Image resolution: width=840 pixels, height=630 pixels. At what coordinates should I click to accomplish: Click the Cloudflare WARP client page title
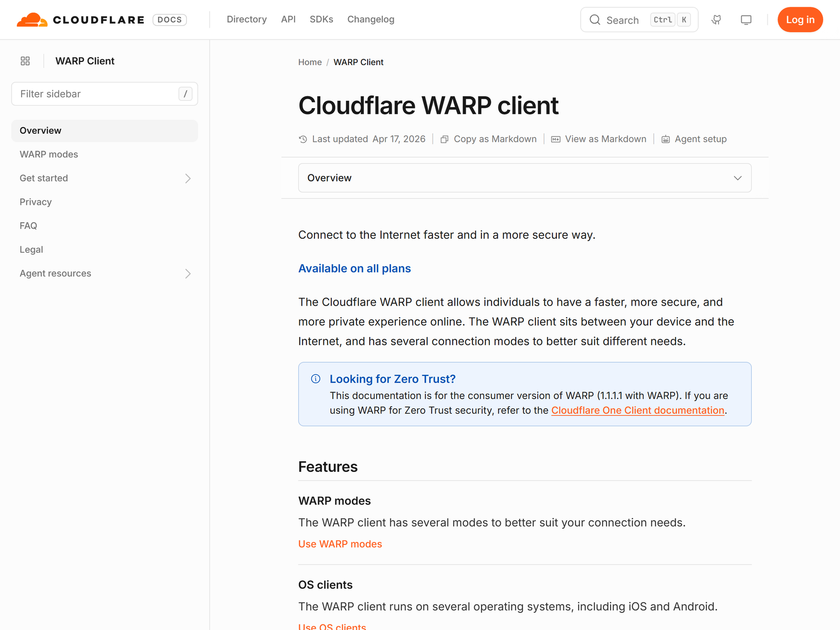point(428,106)
